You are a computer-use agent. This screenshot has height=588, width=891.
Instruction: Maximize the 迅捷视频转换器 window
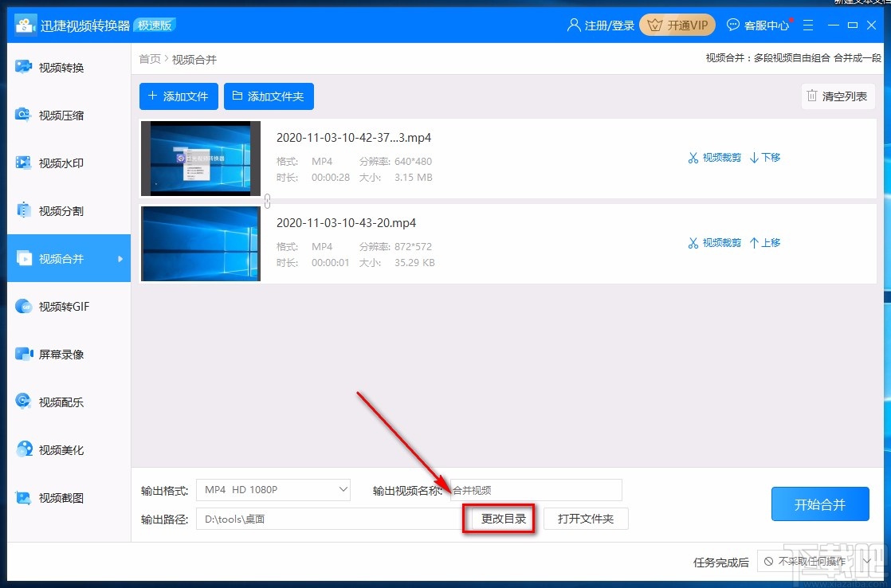tap(853, 25)
